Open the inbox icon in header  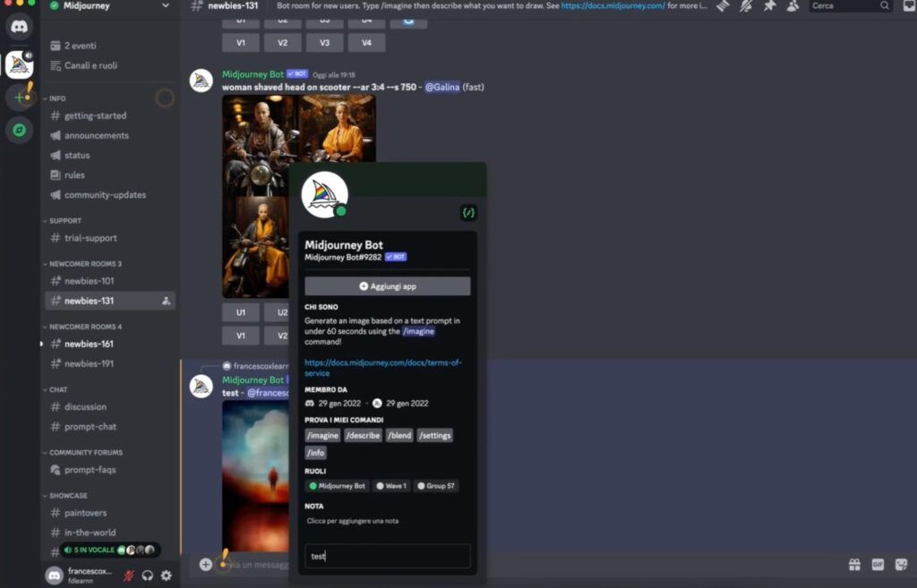point(910,6)
